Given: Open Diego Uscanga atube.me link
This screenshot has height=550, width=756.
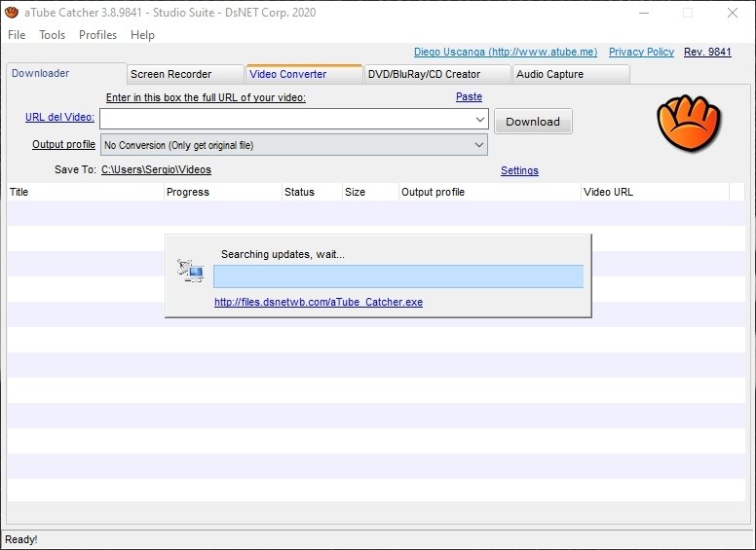Looking at the screenshot, I should [506, 52].
